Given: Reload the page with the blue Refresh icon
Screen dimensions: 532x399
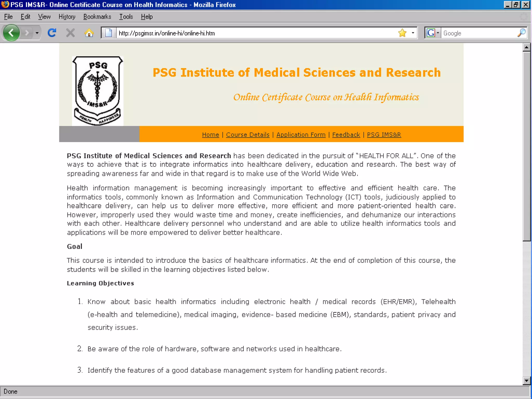Looking at the screenshot, I should point(52,33).
